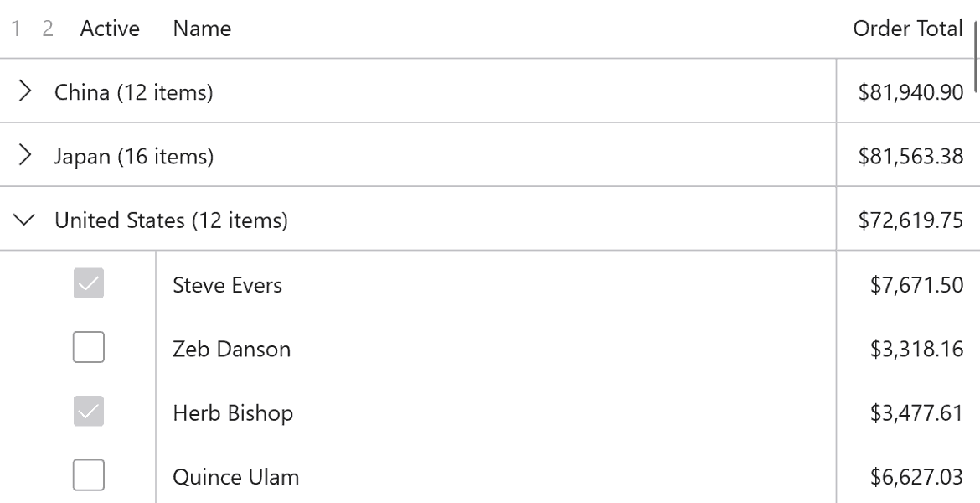This screenshot has height=503, width=980.
Task: Click Herb Bishop's name cell
Action: [x=233, y=412]
